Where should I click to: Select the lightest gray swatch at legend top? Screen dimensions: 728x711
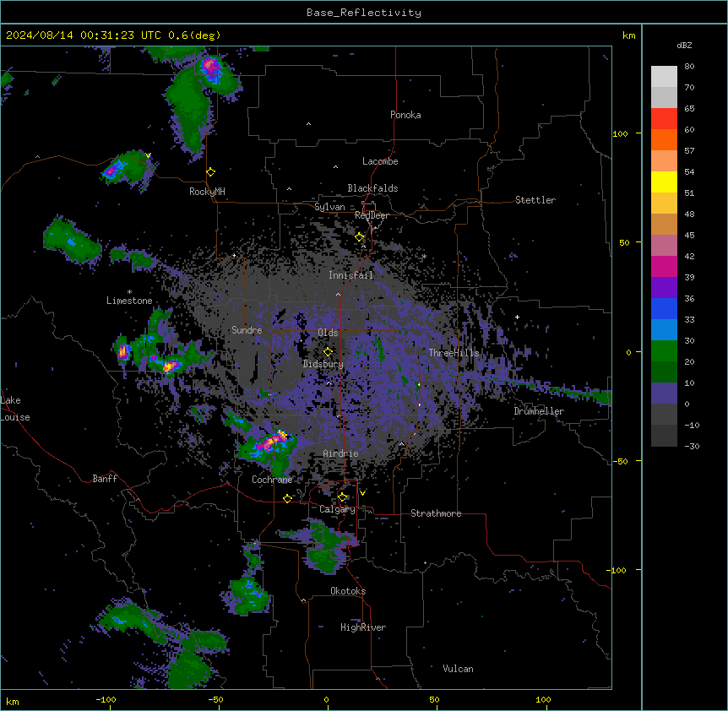tap(664, 77)
